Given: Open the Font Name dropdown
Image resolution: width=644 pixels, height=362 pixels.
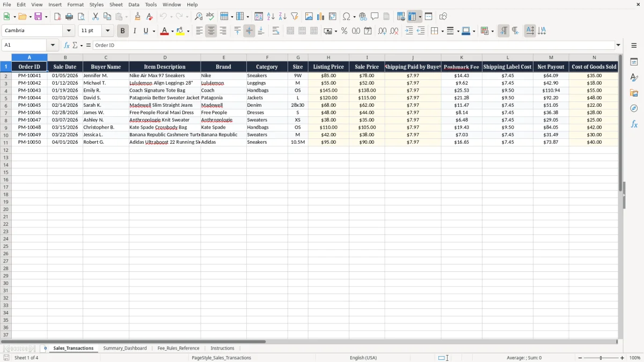Looking at the screenshot, I should [x=69, y=31].
